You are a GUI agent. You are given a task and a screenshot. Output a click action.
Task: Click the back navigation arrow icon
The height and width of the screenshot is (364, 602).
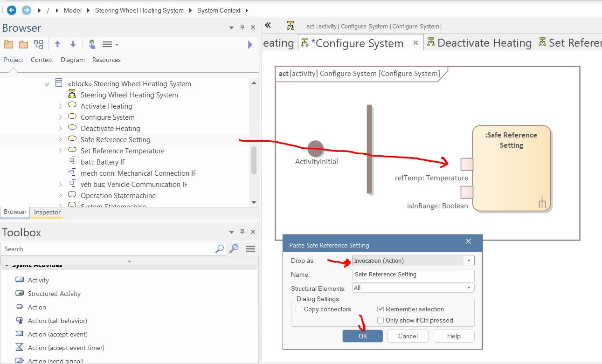[12, 10]
